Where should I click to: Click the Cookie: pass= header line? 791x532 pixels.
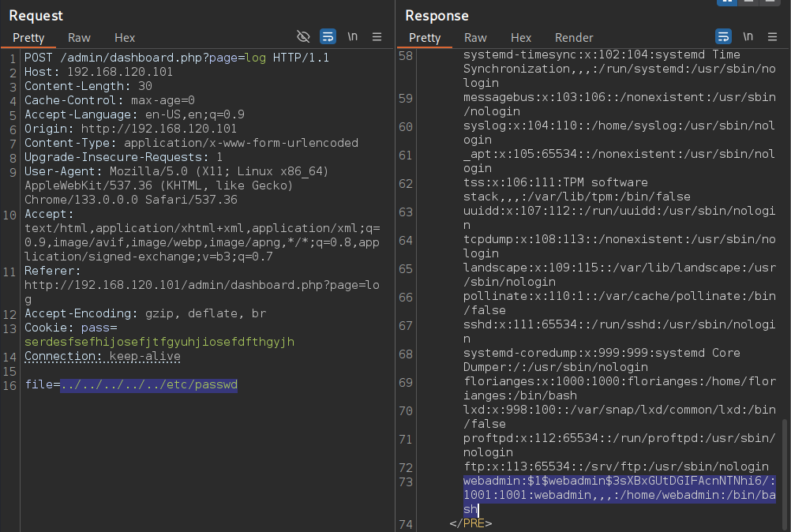pyautogui.click(x=70, y=328)
